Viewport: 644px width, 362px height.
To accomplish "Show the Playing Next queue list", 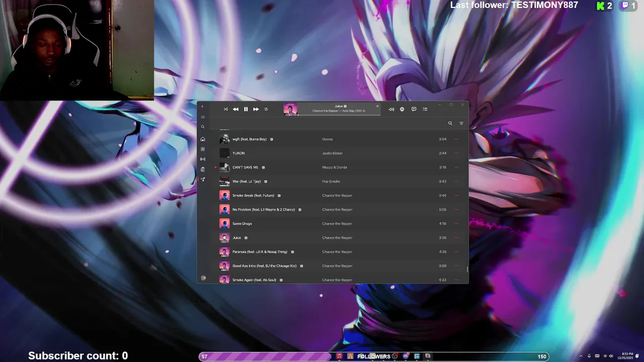I will 425,109.
